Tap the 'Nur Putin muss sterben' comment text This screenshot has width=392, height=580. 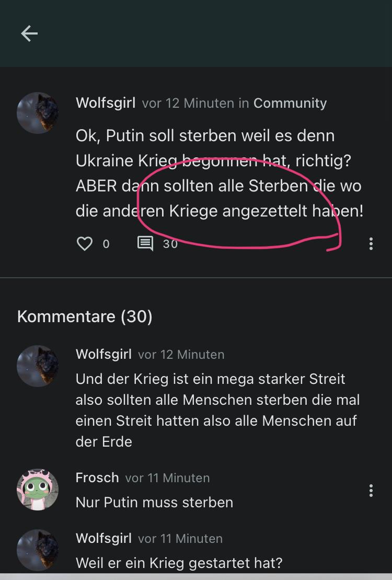point(154,502)
